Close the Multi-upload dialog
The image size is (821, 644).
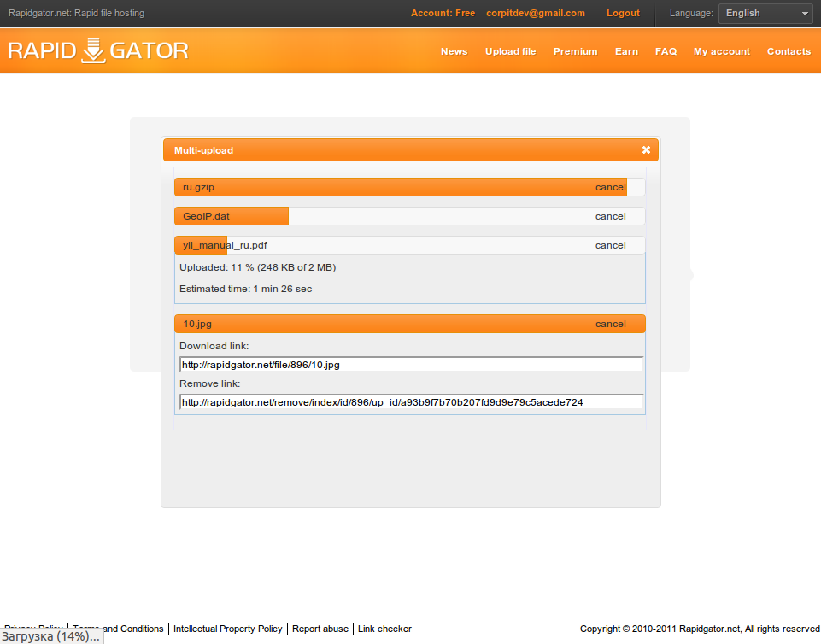pyautogui.click(x=646, y=150)
